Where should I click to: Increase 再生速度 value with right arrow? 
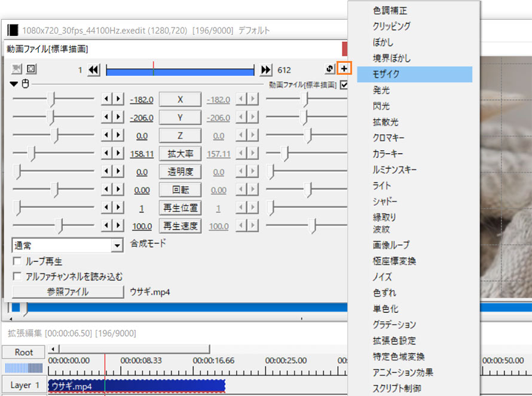118,225
